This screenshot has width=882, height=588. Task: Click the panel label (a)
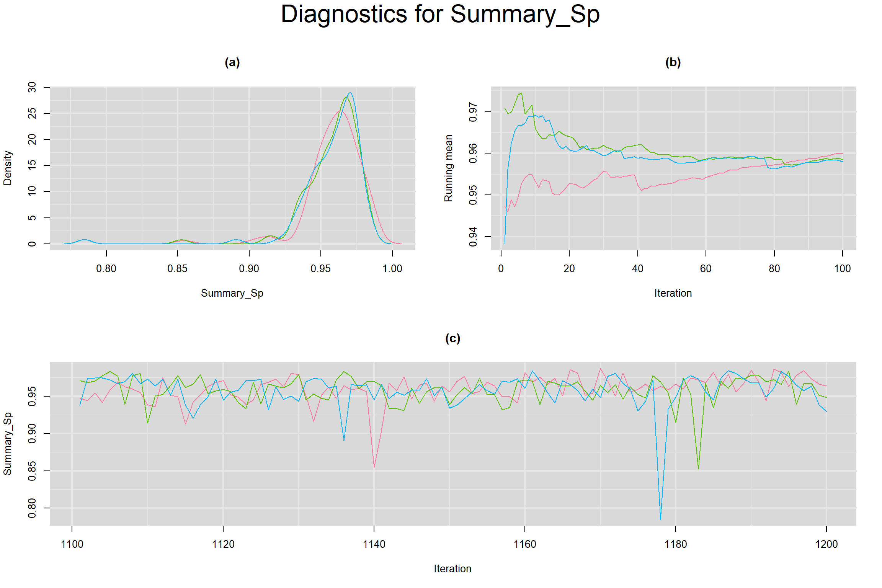[x=232, y=62]
